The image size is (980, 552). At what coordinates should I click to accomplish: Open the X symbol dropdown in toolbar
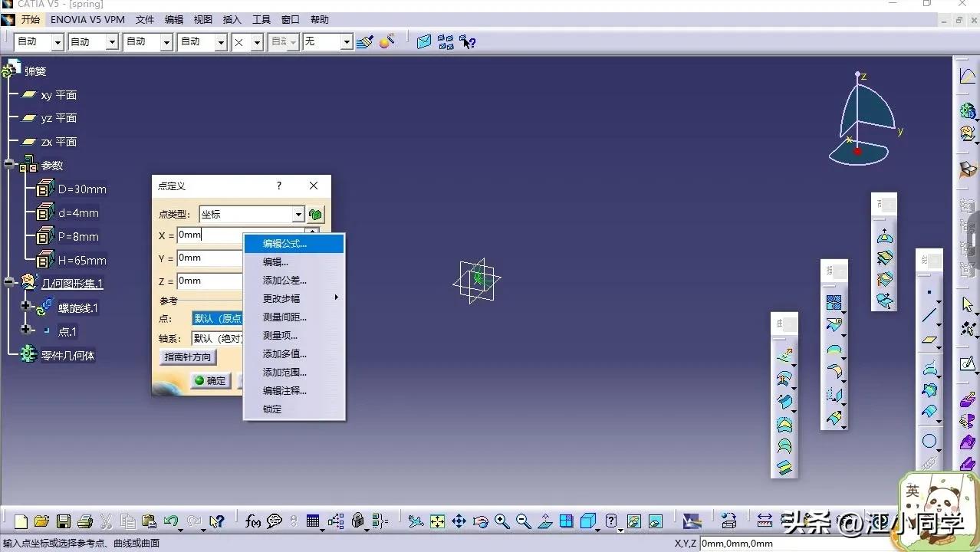click(257, 42)
